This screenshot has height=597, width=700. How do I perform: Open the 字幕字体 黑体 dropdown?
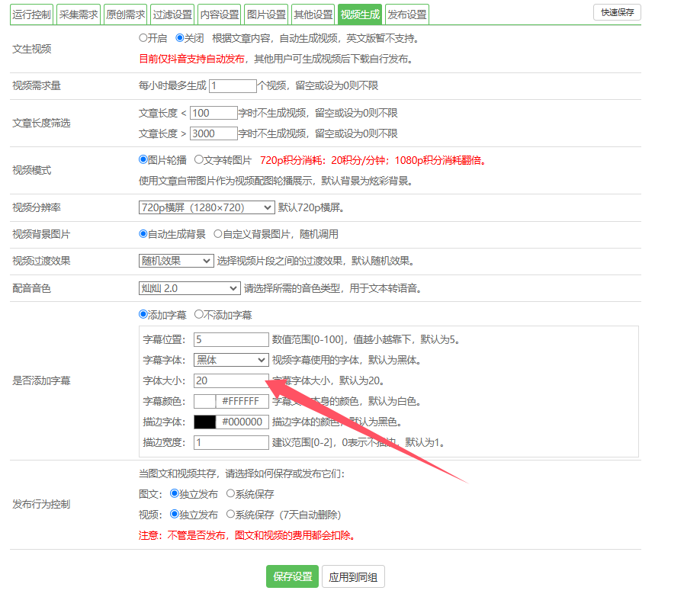[x=231, y=360]
